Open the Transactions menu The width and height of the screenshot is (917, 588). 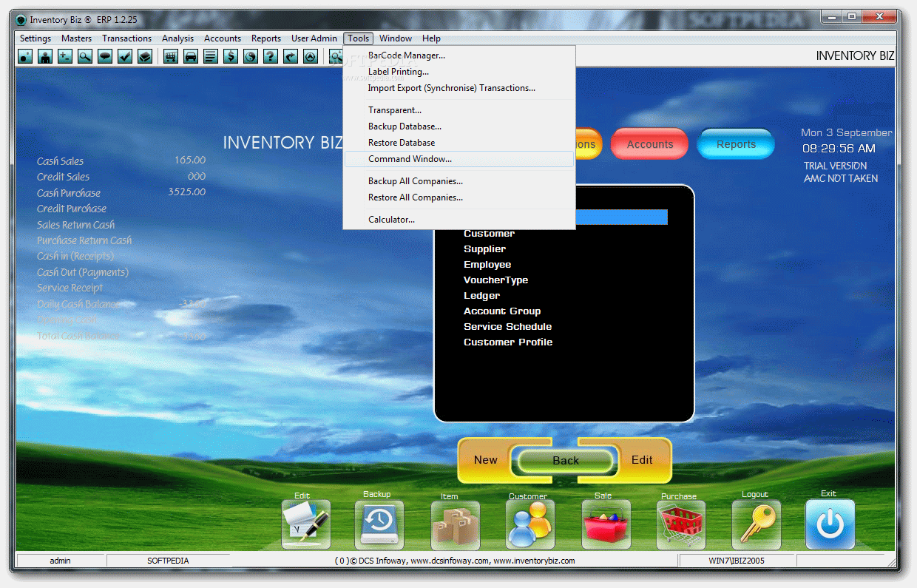pos(127,38)
